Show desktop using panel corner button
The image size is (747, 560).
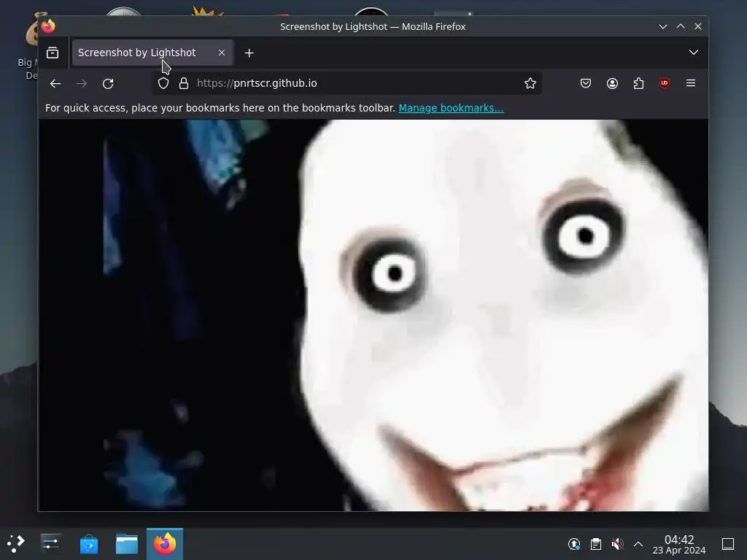click(x=728, y=544)
